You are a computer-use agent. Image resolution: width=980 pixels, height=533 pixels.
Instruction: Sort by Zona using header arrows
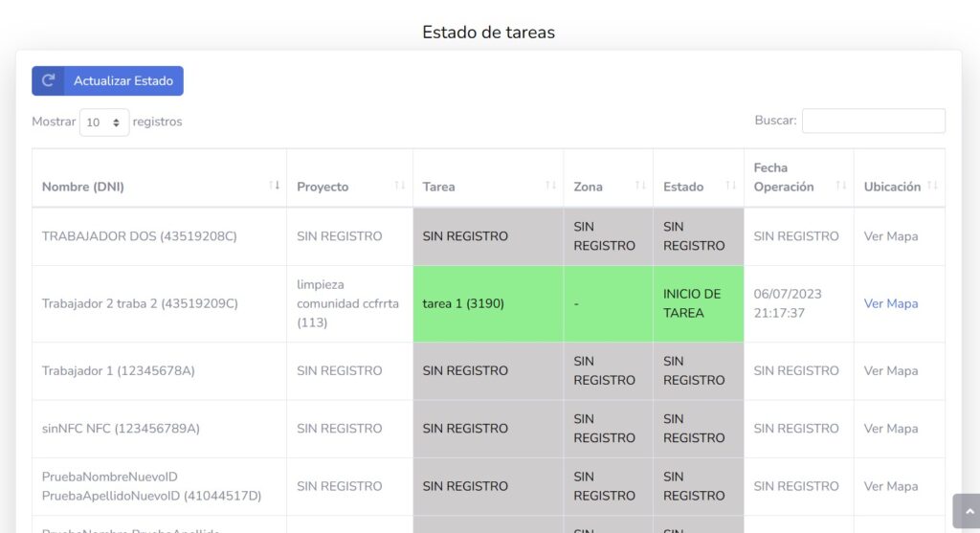pyautogui.click(x=640, y=186)
